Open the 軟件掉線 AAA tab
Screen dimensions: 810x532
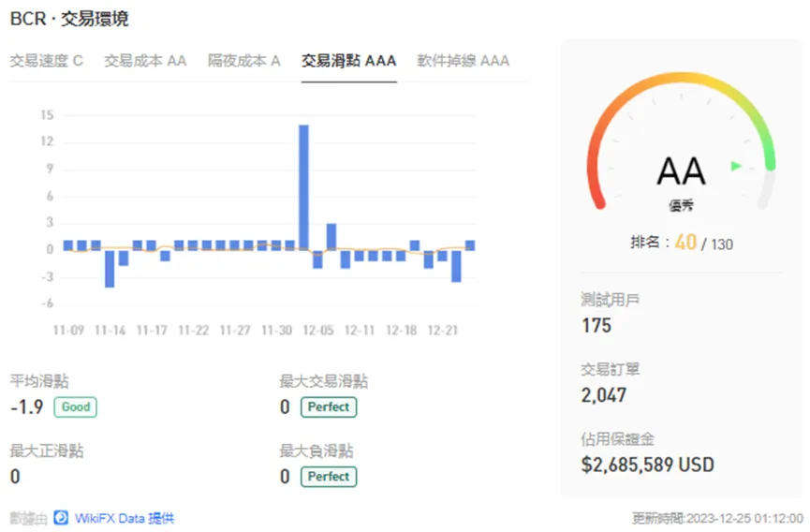coord(463,61)
